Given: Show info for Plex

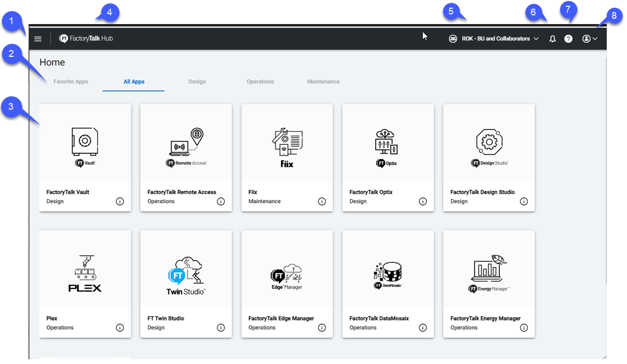Looking at the screenshot, I should pos(120,327).
